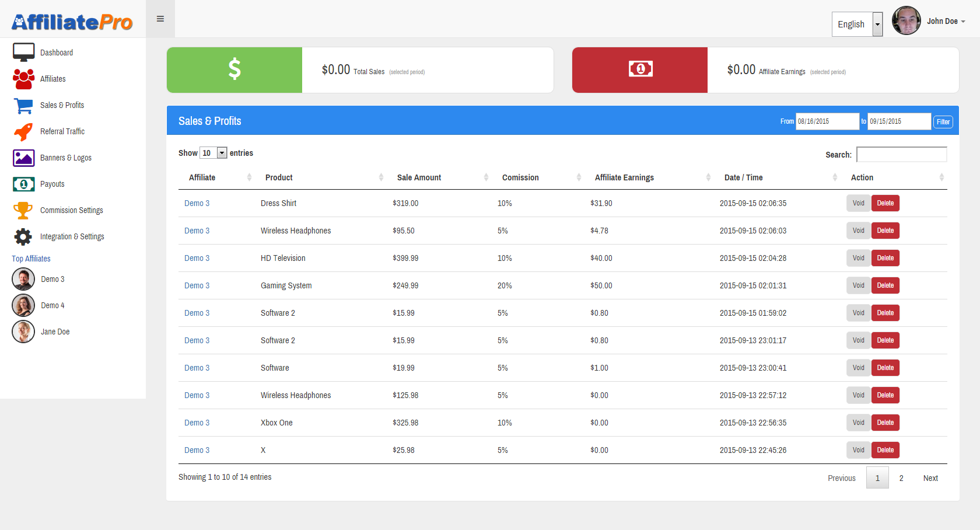
Task: Open Affiliates via the red people icon
Action: [23, 79]
